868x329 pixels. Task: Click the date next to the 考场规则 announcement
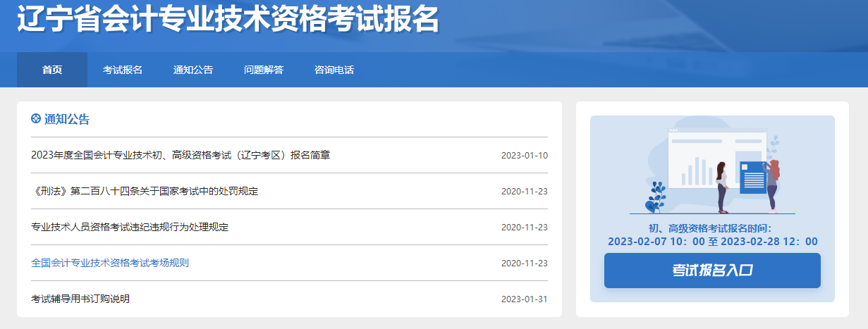524,263
